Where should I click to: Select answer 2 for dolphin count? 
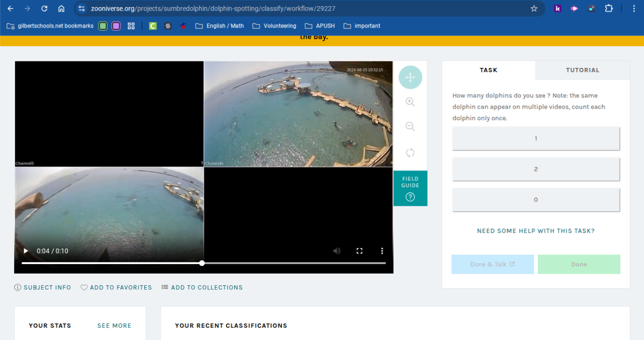click(536, 169)
